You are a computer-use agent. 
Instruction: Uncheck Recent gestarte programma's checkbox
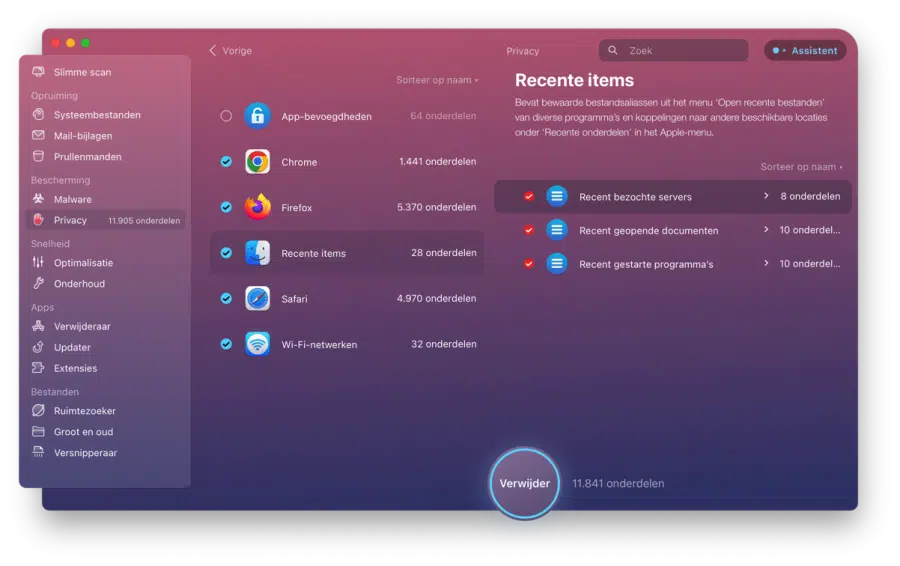pos(529,264)
